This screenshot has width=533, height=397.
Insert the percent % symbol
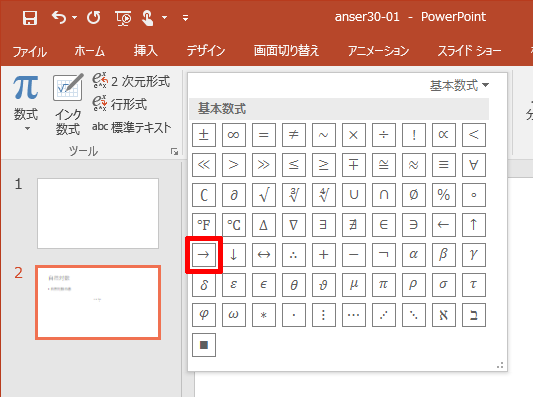point(444,195)
